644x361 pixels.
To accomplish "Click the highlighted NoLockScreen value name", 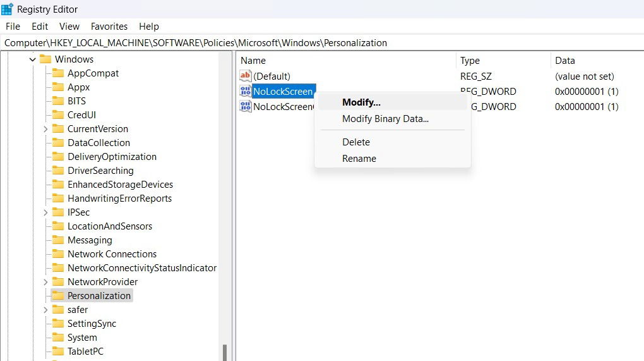I will 283,91.
